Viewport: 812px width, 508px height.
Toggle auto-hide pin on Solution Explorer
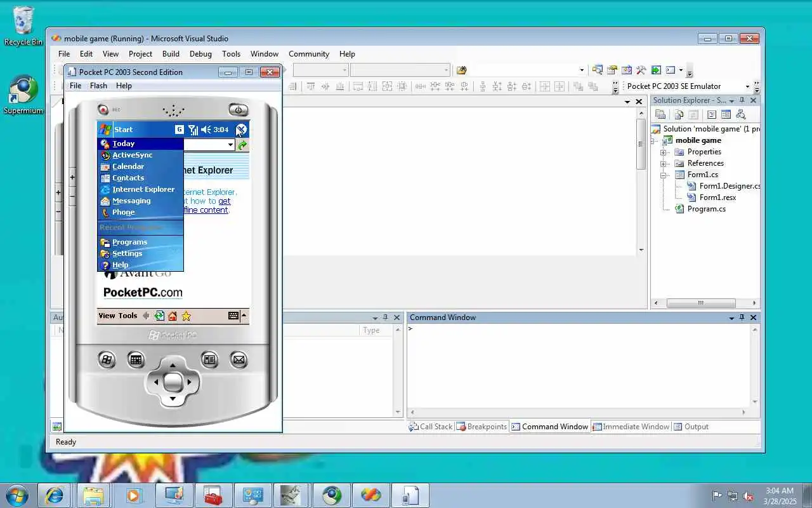coord(742,101)
